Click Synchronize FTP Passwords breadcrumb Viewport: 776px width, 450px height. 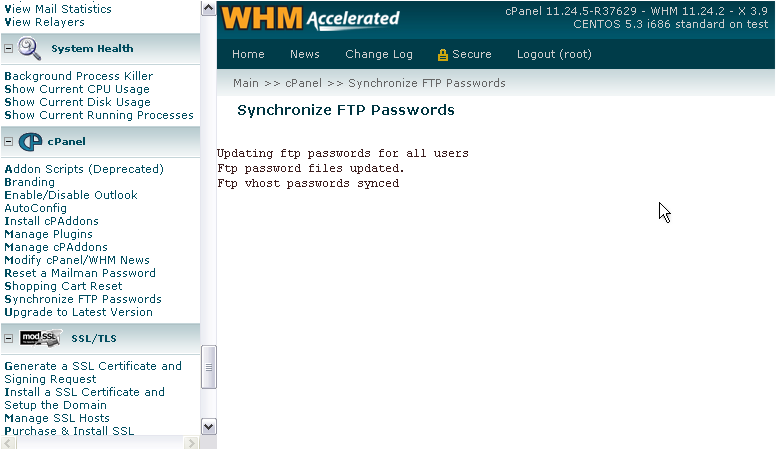pos(427,83)
